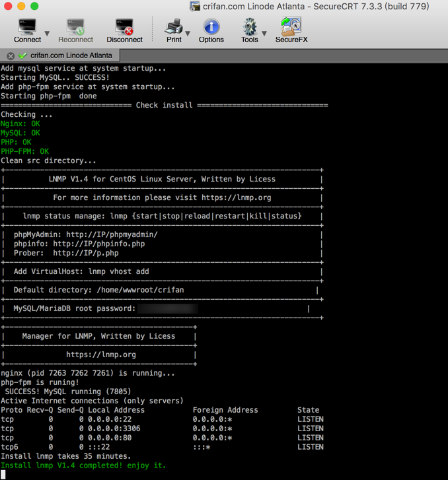This screenshot has height=480, width=448.
Task: Click the 'Check install' header text
Action: pyautogui.click(x=165, y=105)
